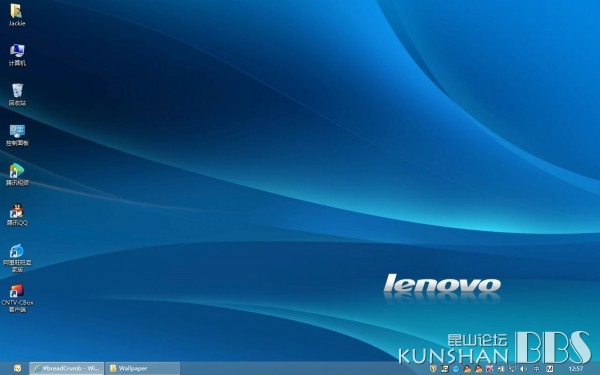
Task: Switch to the #breadCrumb browser taskbar item
Action: (67, 368)
